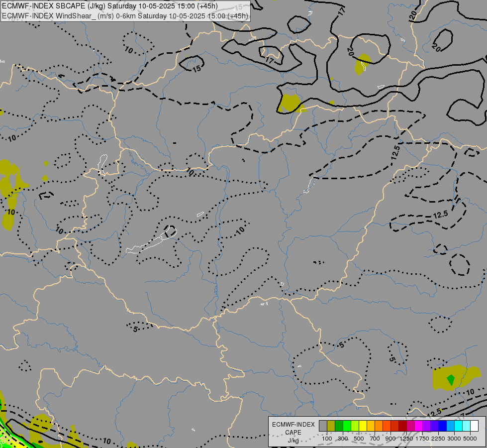Click the legend value 100
The width and height of the screenshot is (487, 448).
327,439
